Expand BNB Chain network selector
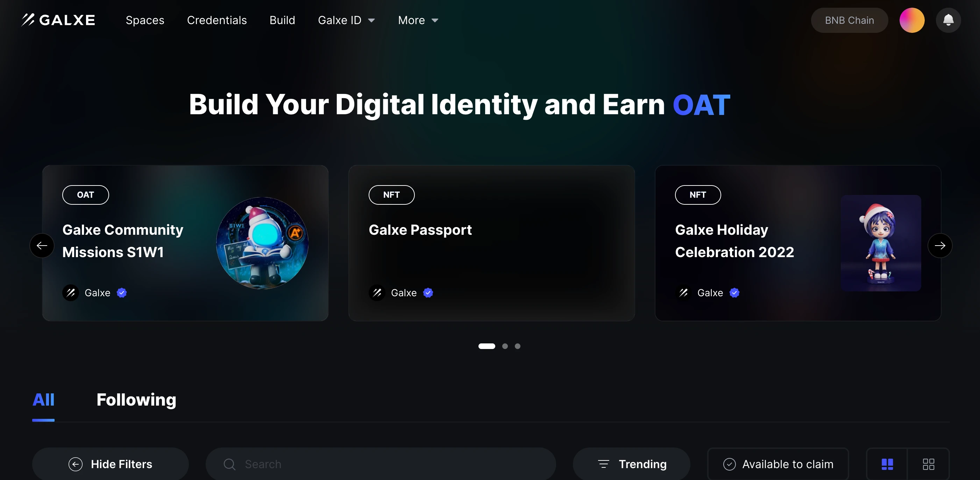This screenshot has height=480, width=980. [x=849, y=20]
